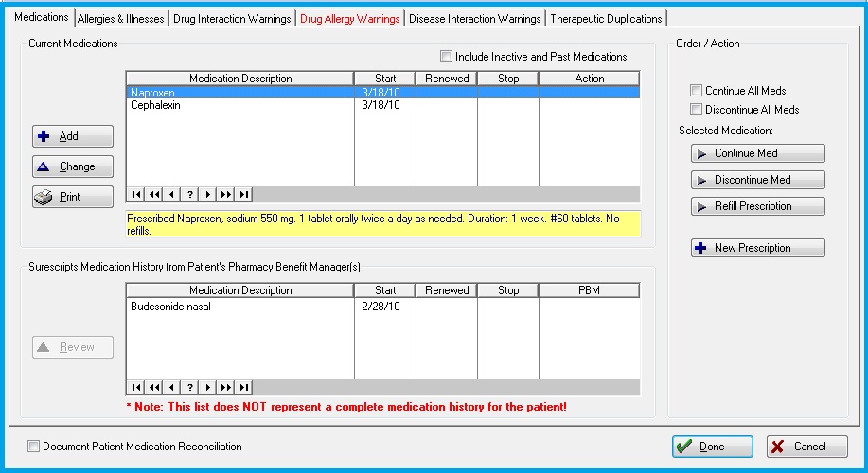Click Start column header in Surescripts table

tap(385, 289)
